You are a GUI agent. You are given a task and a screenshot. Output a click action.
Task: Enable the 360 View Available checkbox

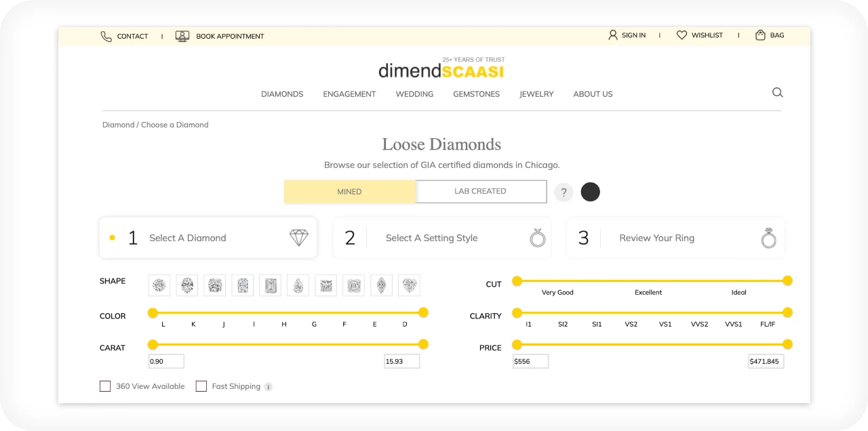tap(105, 386)
